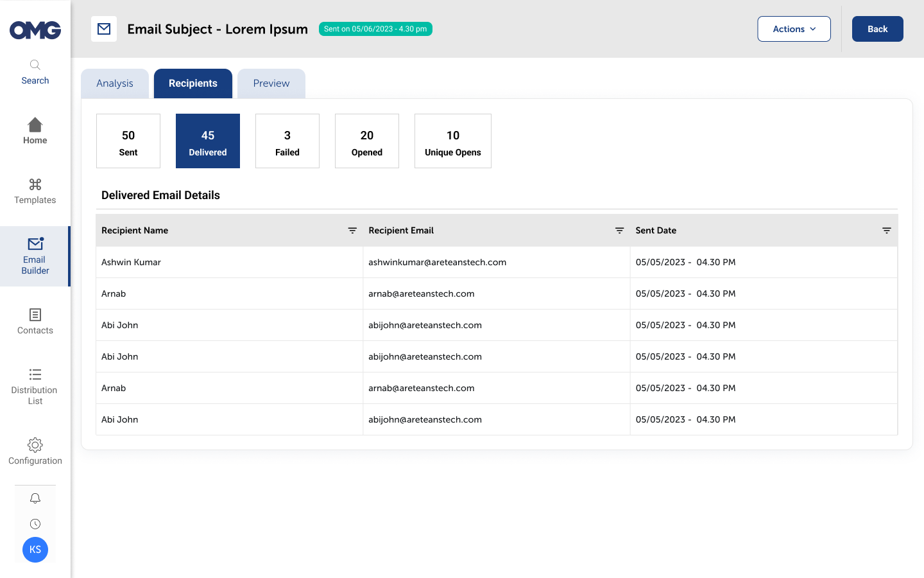Switch to the Preview tab

pos(271,83)
